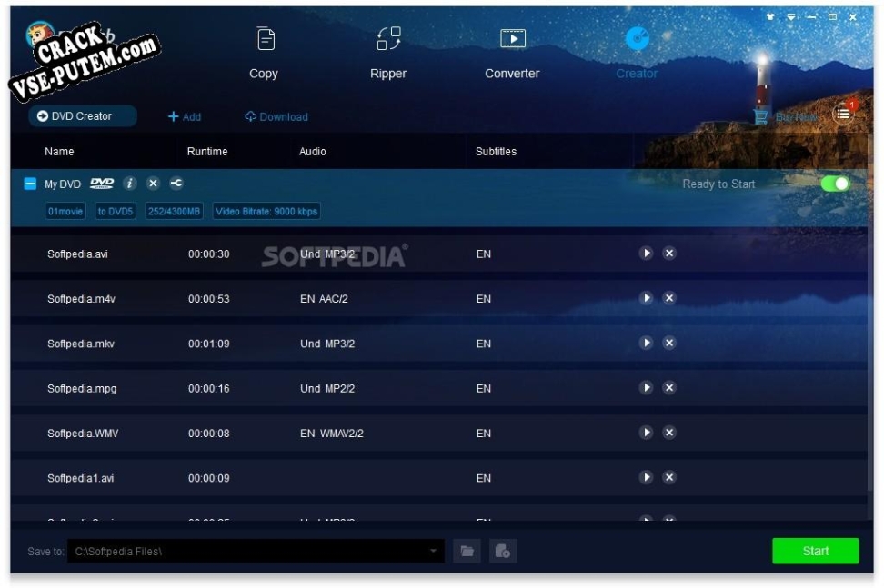884x588 pixels.
Task: Collapse the My DVD task group
Action: [x=30, y=184]
